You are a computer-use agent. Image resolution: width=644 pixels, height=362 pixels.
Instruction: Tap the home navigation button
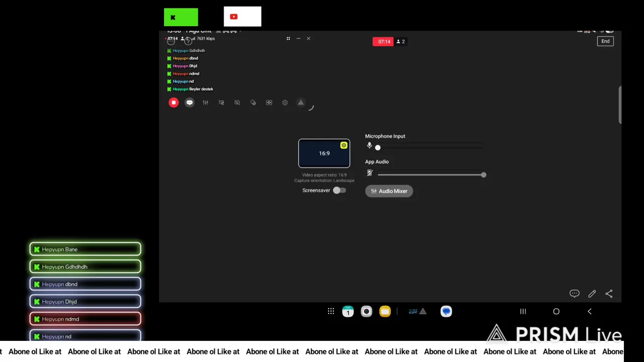click(x=556, y=312)
